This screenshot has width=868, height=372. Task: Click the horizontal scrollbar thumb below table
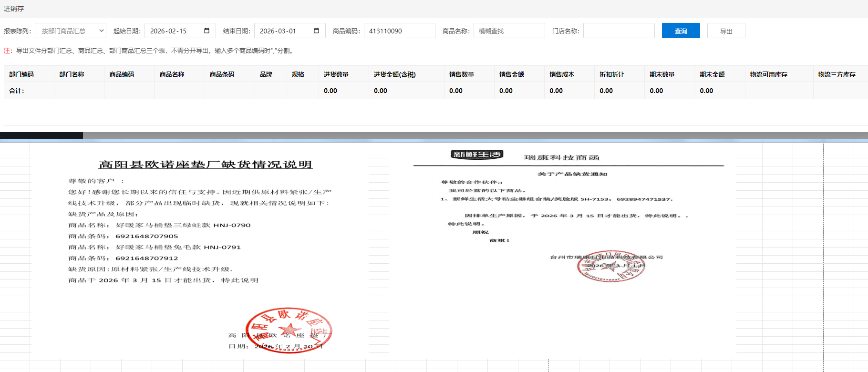pos(41,136)
